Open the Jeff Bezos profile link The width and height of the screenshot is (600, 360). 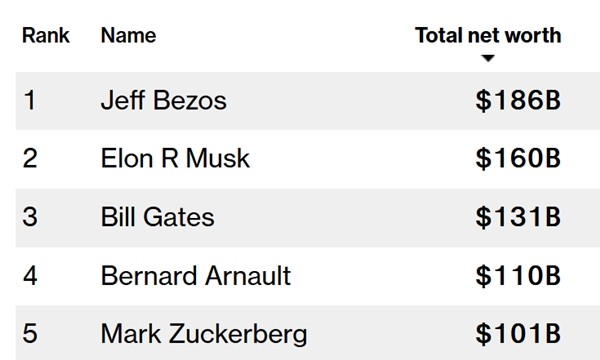click(163, 100)
